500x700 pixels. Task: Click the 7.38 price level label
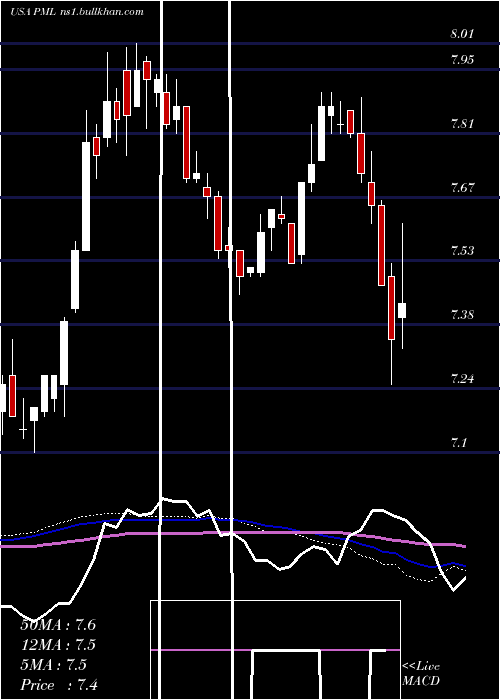click(462, 315)
